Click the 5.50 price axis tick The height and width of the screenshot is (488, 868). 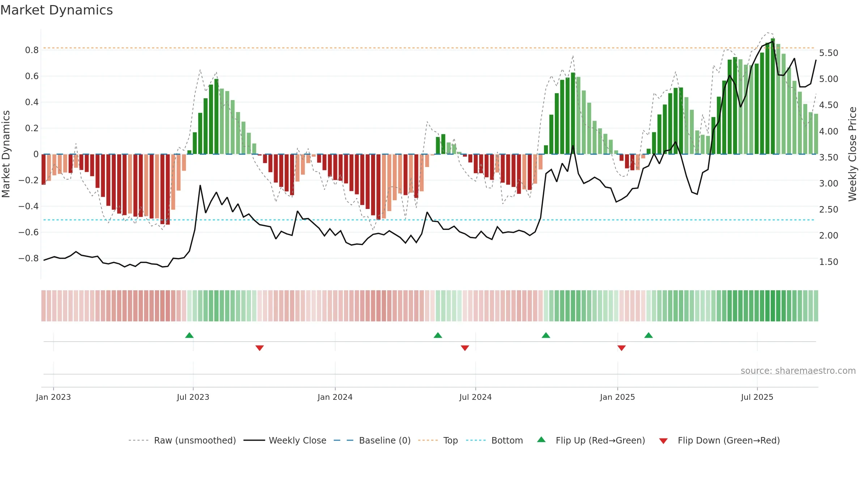click(x=829, y=53)
